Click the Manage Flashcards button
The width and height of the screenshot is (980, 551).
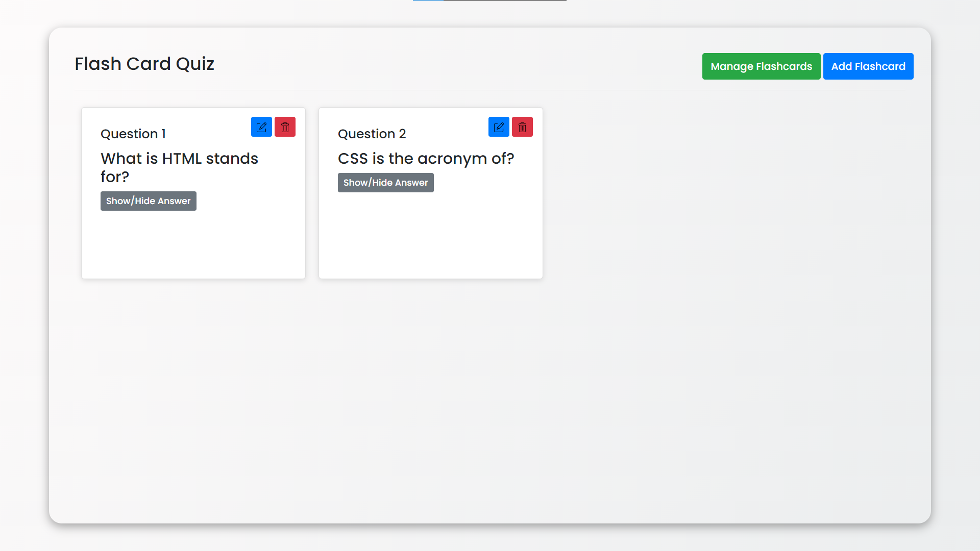tap(761, 66)
